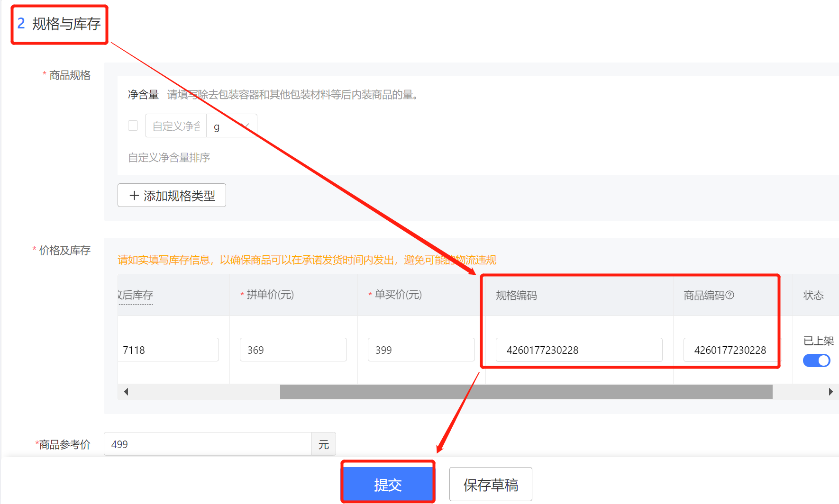Screen dimensions: 839x504
Task: Click the 保存草稿 button
Action: [491, 484]
